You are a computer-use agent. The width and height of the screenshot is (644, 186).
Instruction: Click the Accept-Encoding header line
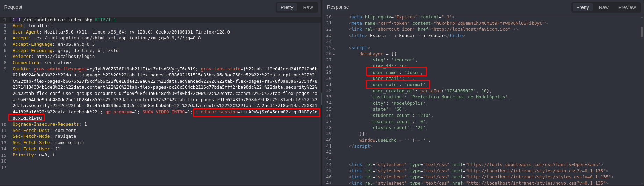(66, 51)
